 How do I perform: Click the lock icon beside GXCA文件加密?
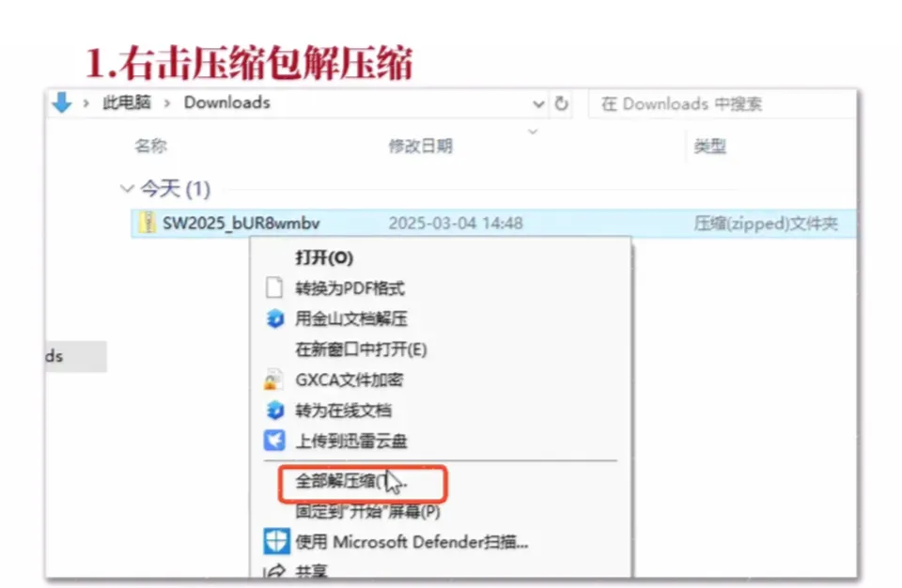273,379
